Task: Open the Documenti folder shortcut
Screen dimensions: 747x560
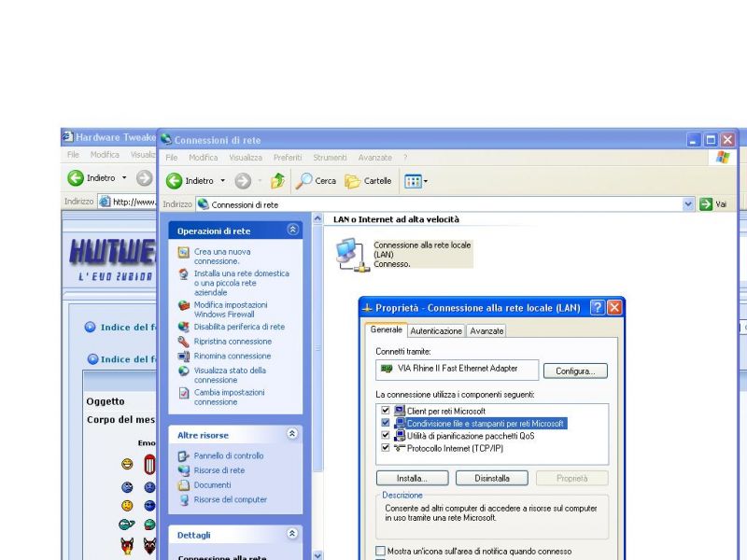Action: click(x=212, y=484)
